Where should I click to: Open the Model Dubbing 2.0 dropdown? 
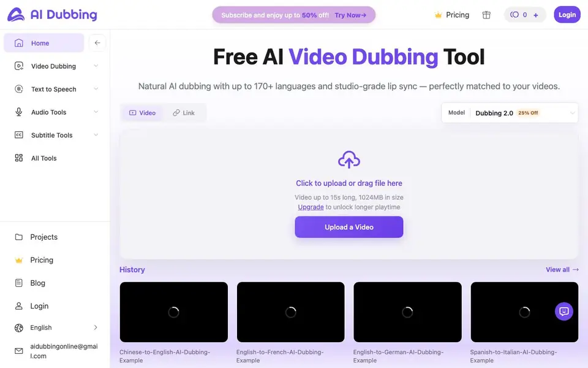point(510,113)
